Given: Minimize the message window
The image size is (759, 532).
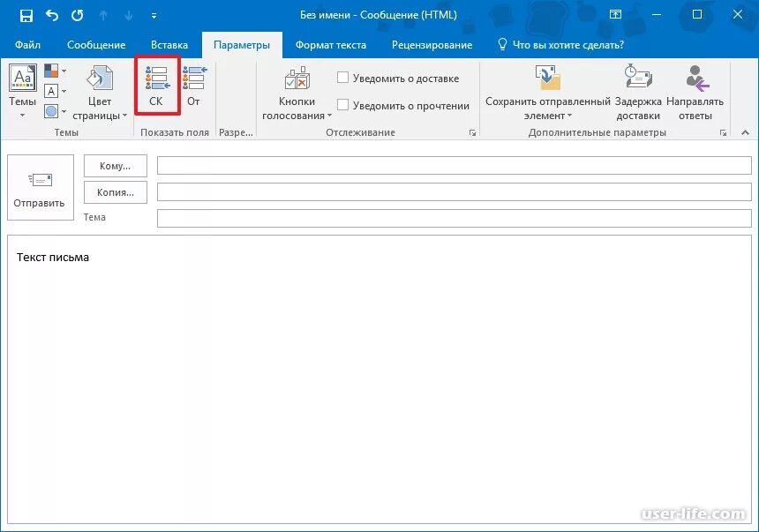Looking at the screenshot, I should click(657, 14).
